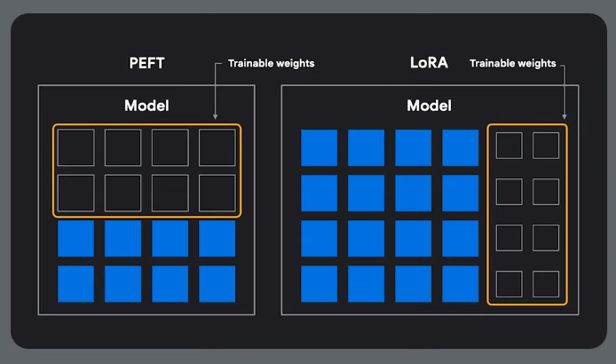Click the Trainable weights label beside LoRA
Viewport: 616px width, 364px height.
pos(512,64)
